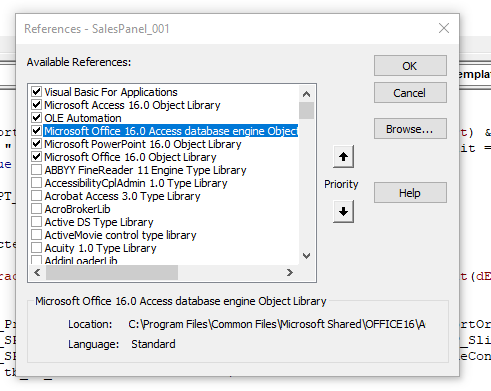Move reference priority up with the up arrow
The height and width of the screenshot is (391, 491).
(x=343, y=156)
